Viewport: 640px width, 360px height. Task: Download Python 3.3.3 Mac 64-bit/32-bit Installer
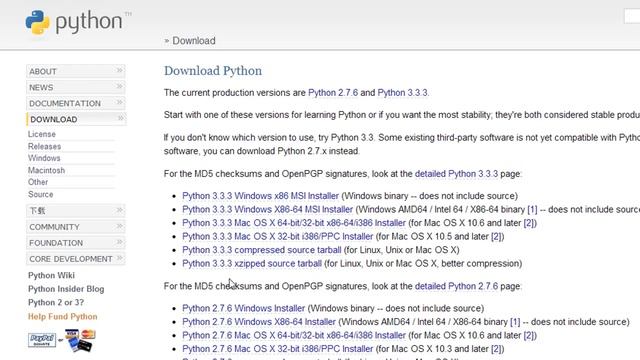point(294,223)
